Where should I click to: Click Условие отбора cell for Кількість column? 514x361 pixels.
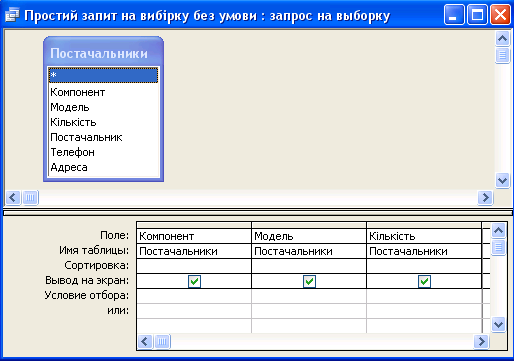point(424,296)
